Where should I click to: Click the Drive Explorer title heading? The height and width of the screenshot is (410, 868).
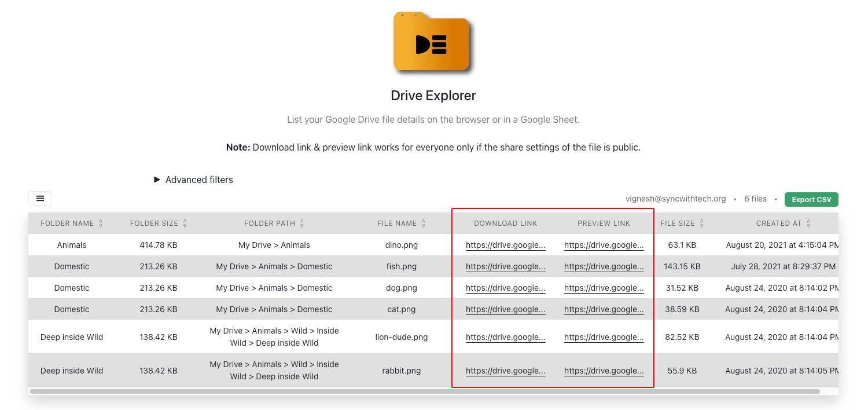433,96
